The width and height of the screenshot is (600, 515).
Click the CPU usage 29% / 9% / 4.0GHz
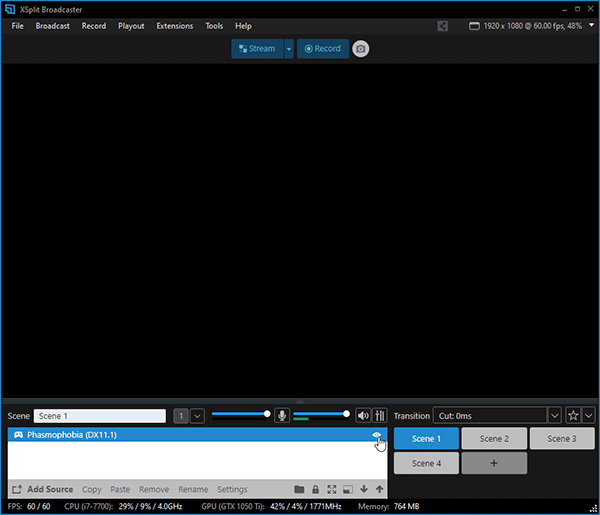(x=123, y=507)
